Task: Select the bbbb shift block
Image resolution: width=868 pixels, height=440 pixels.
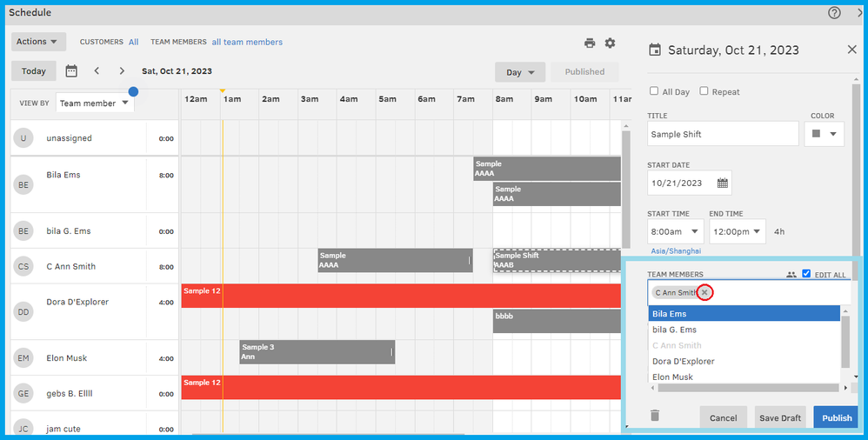Action: (557, 321)
